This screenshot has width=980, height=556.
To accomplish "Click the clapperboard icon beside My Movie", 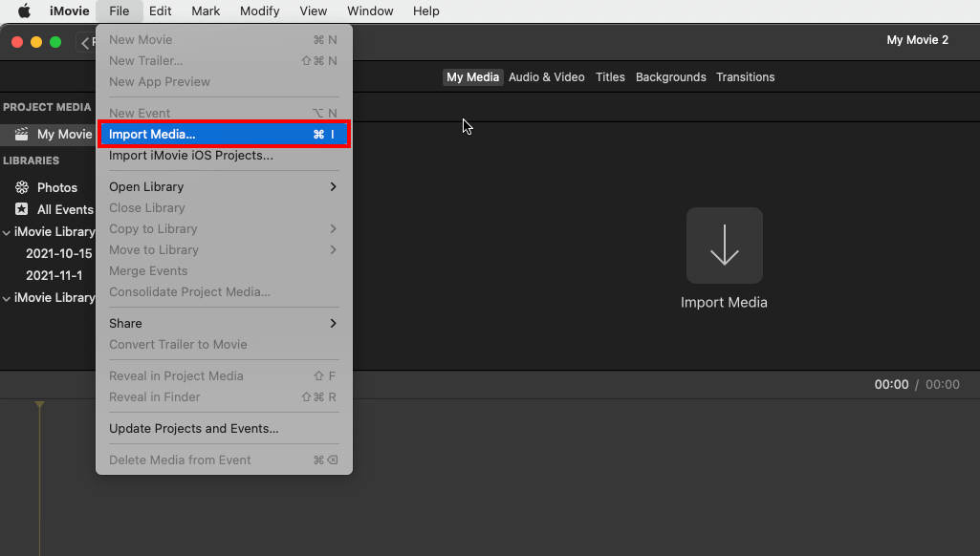I will 22,134.
